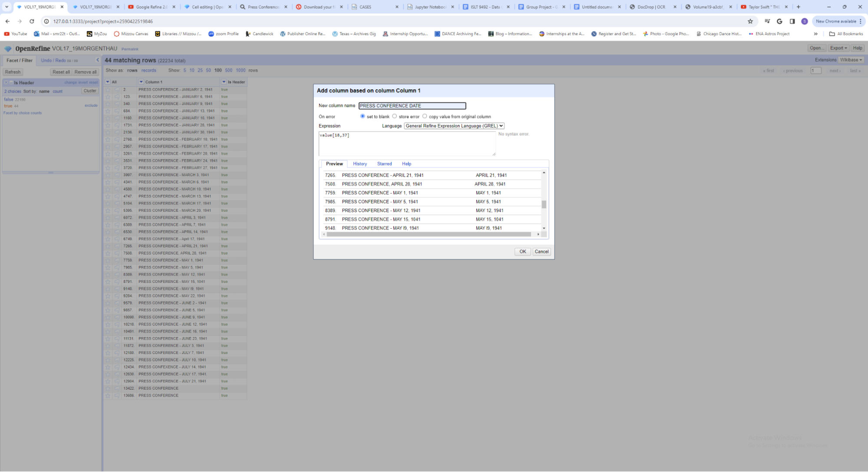Open Chrome tab search chevron

(7, 7)
